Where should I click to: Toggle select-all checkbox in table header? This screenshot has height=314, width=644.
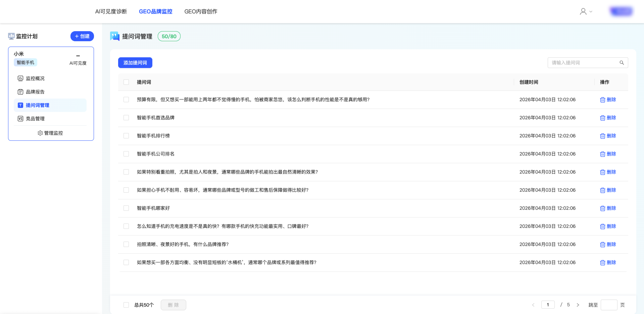point(126,82)
